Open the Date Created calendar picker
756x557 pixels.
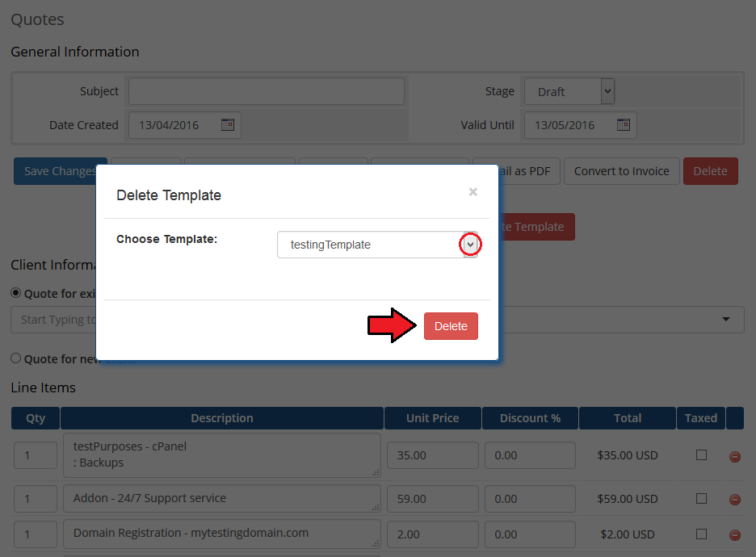point(228,125)
